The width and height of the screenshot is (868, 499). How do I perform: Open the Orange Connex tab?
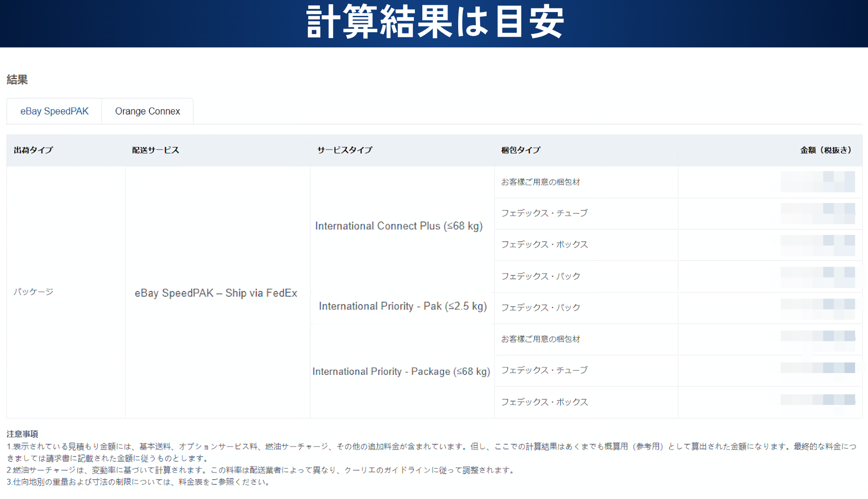click(148, 111)
